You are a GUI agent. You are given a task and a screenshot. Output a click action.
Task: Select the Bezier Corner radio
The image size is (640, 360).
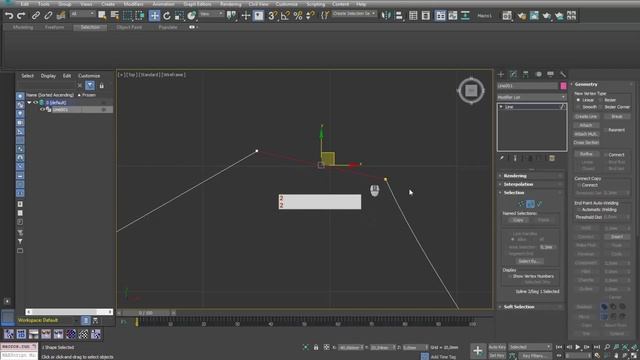600,107
